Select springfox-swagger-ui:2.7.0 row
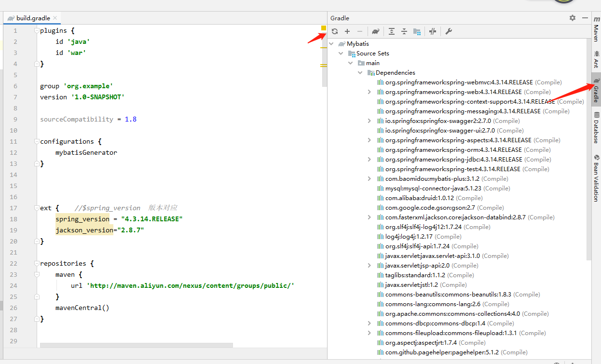Screen dimensions: 601x364 click(450, 131)
